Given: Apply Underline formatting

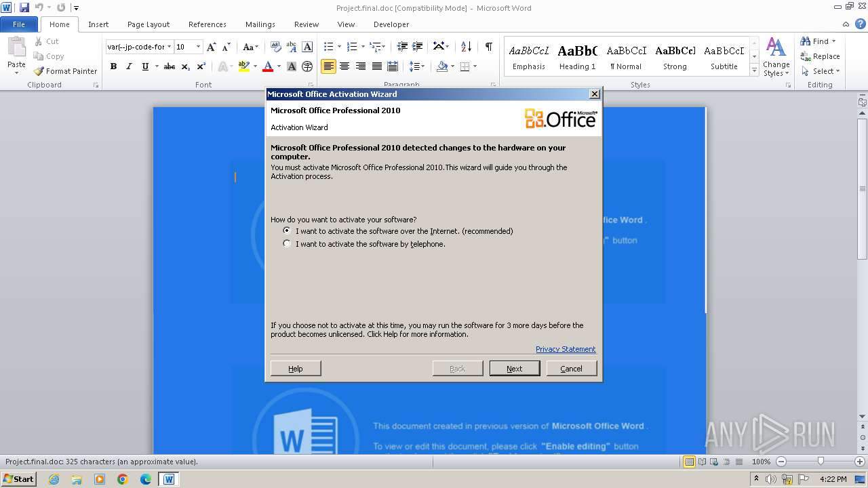Looking at the screenshot, I should point(145,66).
